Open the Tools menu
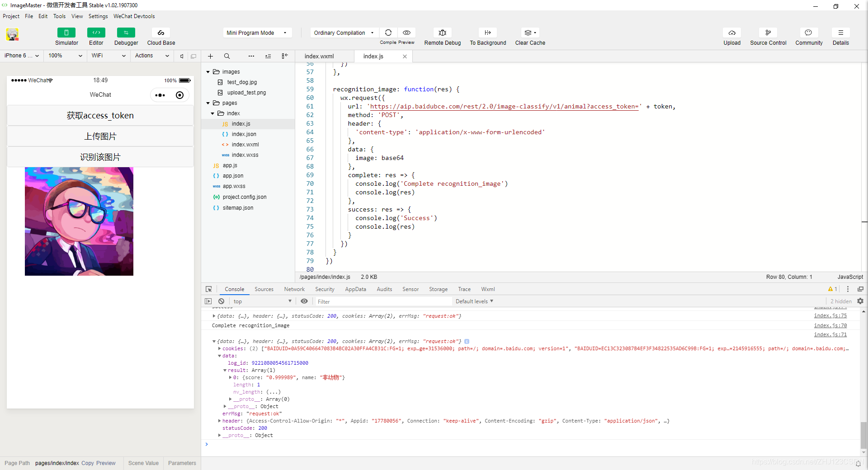This screenshot has height=470, width=868. [59, 16]
